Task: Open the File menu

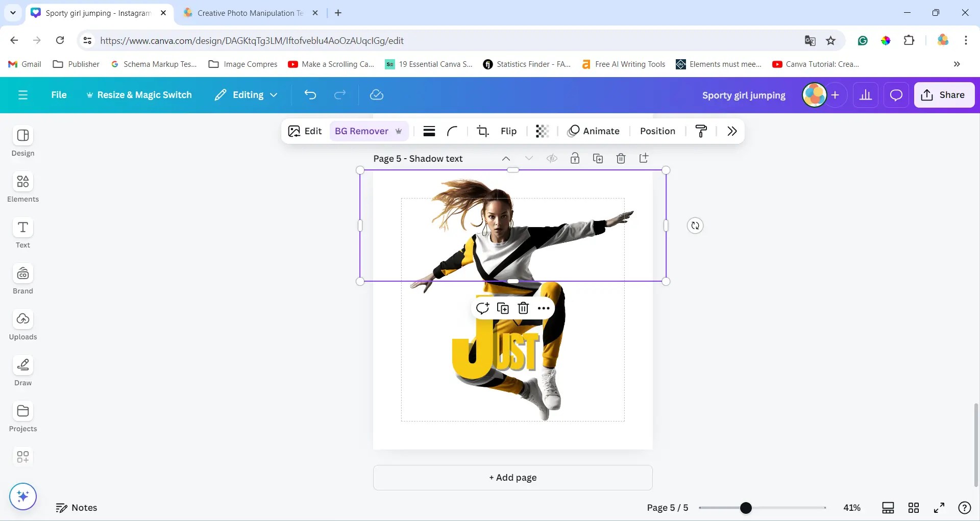Action: (x=59, y=95)
